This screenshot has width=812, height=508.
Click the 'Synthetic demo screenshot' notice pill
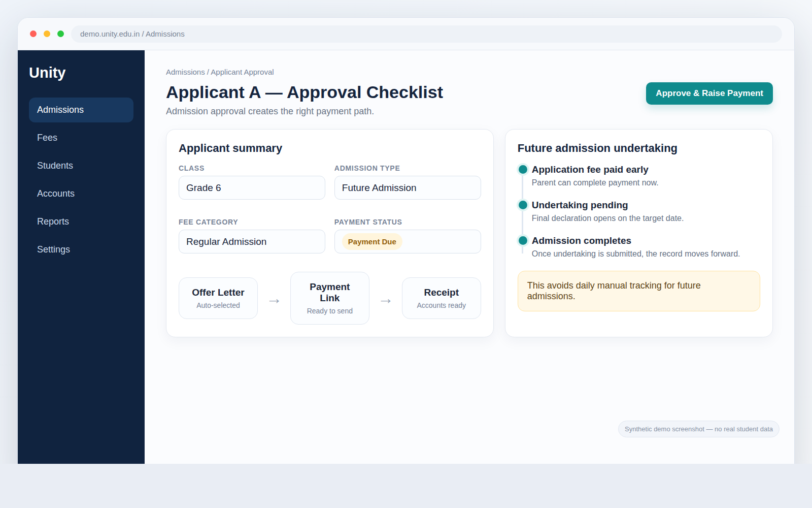pyautogui.click(x=699, y=429)
